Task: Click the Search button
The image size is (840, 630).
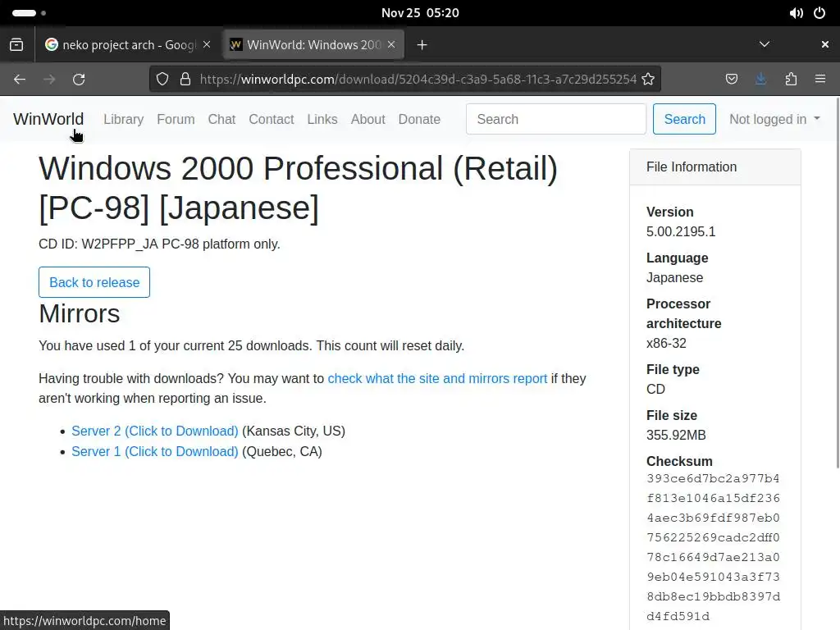Action: [x=684, y=119]
